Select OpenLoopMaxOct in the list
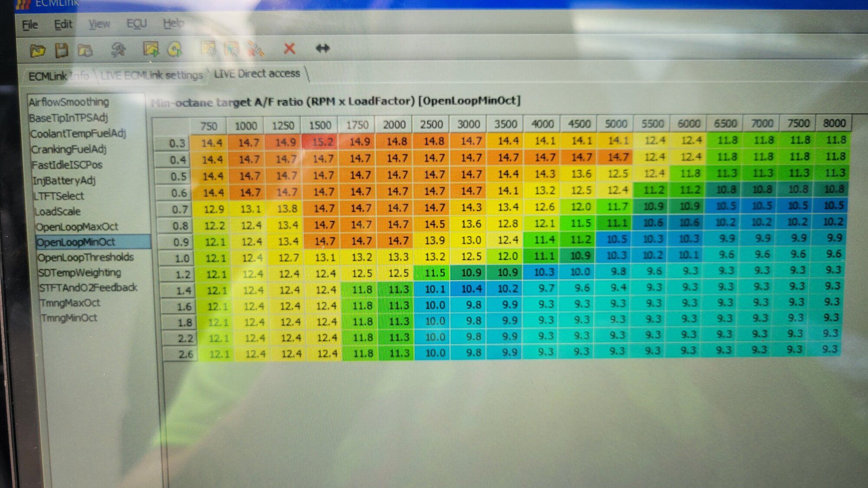Screen dimensions: 868x488 point(77,227)
